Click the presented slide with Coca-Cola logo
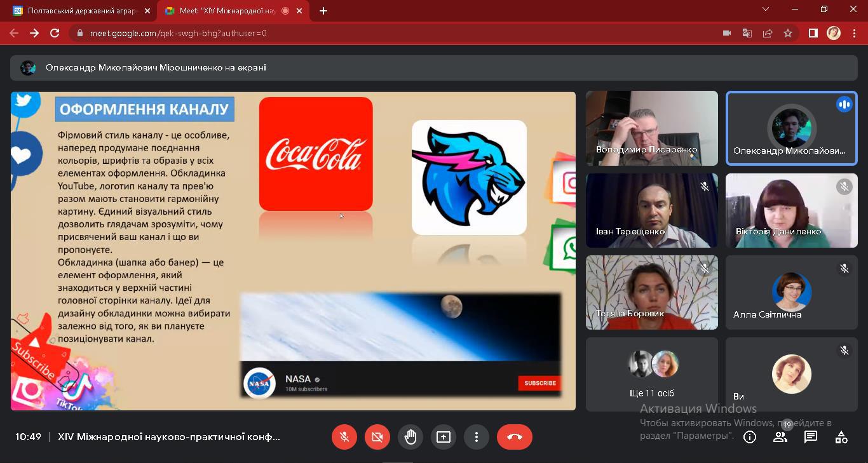This screenshot has width=868, height=463. tap(293, 251)
